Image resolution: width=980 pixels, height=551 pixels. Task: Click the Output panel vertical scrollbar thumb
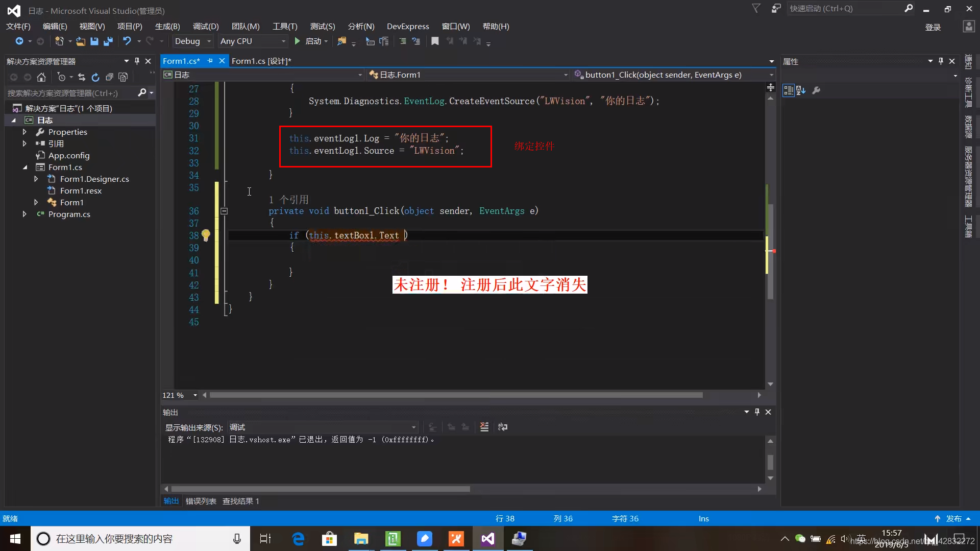[x=770, y=462]
